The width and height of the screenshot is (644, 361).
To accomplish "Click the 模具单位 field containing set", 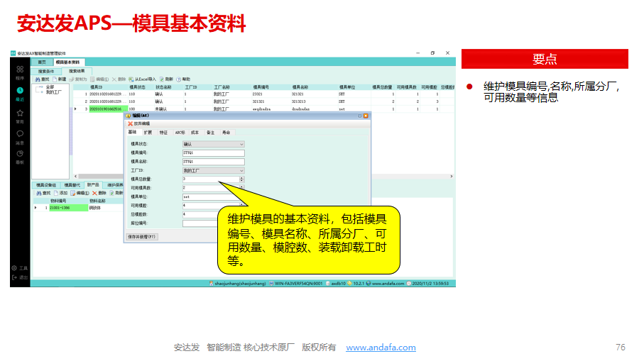I will pyautogui.click(x=213, y=197).
